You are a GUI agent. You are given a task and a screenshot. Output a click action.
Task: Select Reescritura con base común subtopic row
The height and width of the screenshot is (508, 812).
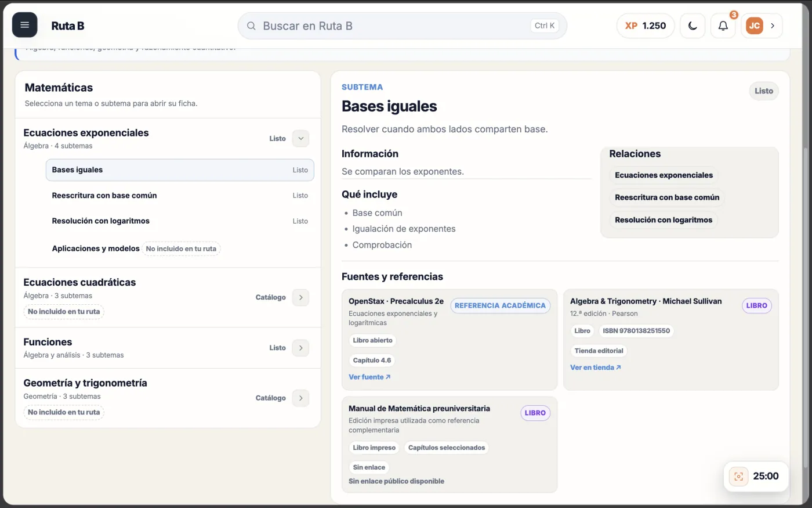tap(180, 196)
